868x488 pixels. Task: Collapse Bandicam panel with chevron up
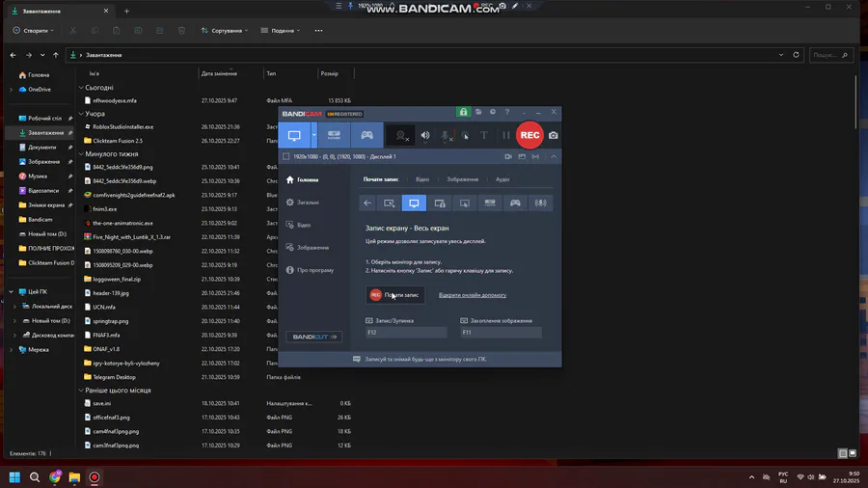tap(554, 156)
